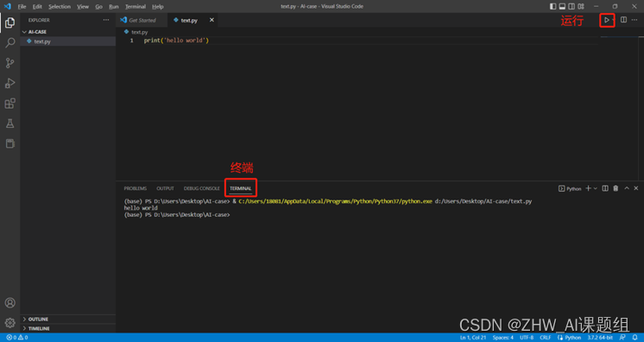
Task: Open the Selection menu
Action: click(x=60, y=6)
